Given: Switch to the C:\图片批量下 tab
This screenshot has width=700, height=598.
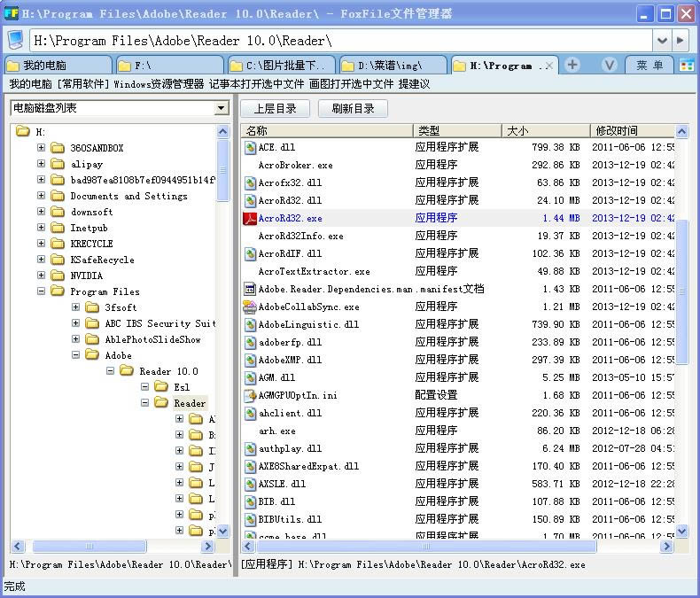Looking at the screenshot, I should 282,66.
